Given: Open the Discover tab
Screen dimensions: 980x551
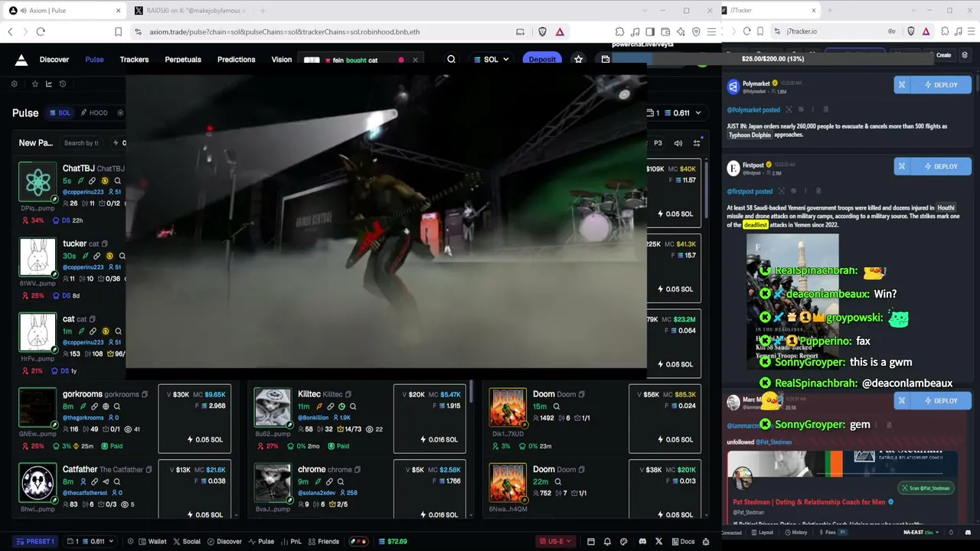Looking at the screenshot, I should click(54, 60).
